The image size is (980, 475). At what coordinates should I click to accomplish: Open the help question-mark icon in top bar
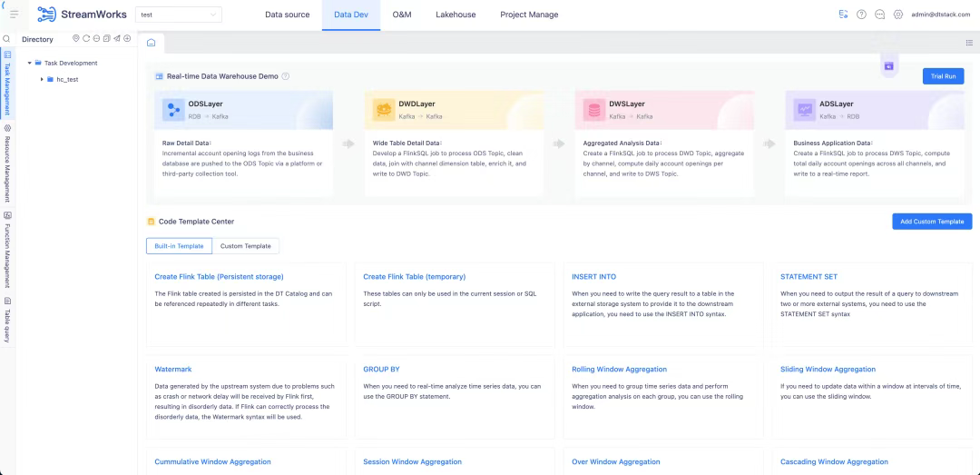coord(861,15)
